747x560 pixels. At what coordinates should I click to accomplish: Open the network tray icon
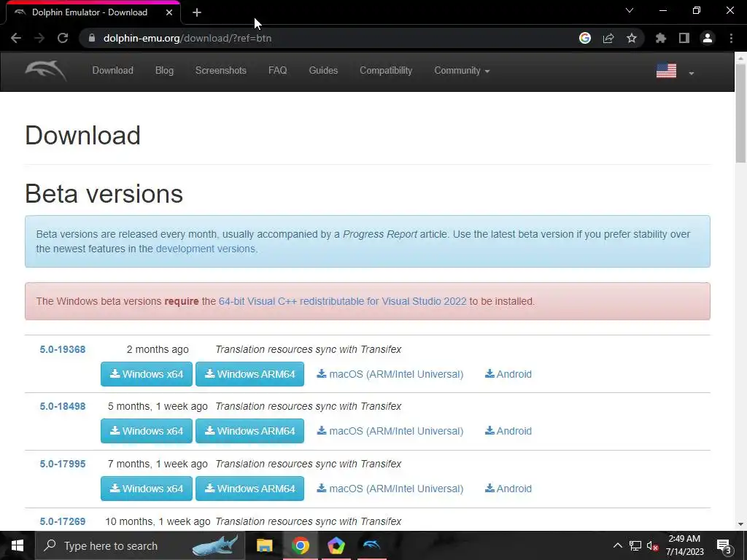point(635,545)
